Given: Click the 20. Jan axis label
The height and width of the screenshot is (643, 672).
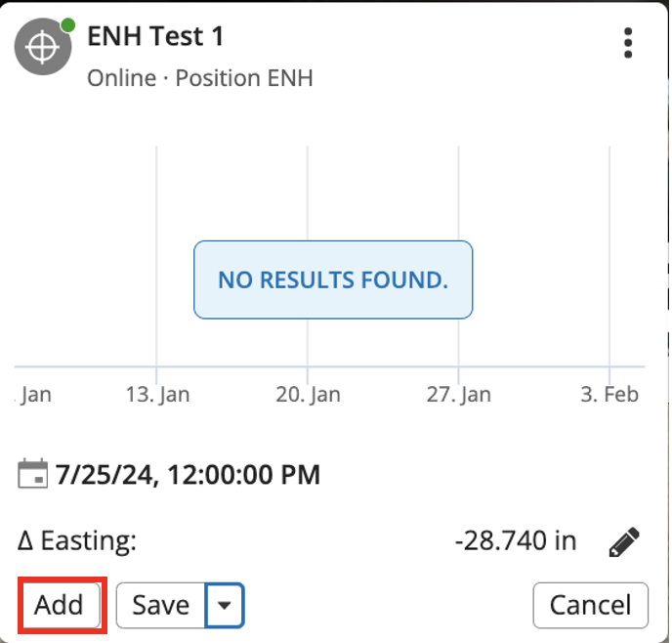Looking at the screenshot, I should point(308,395).
